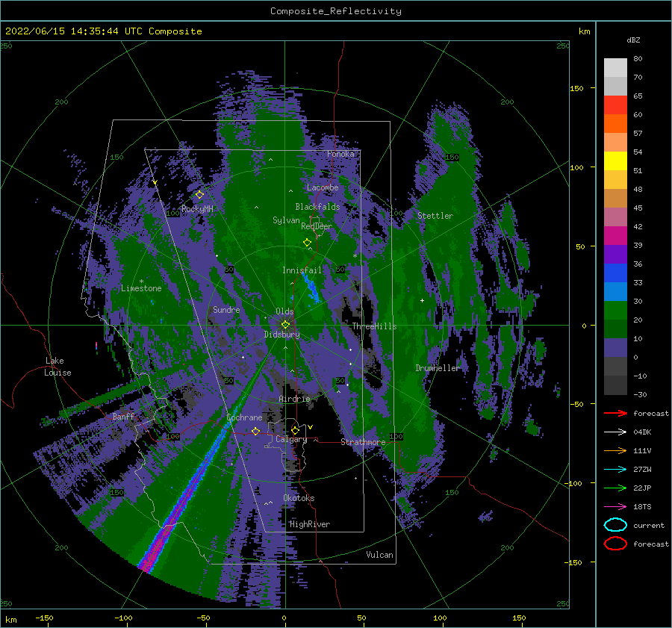Click the yellow diamond marker below RedDeer
The height and width of the screenshot is (628, 672).
click(307, 243)
